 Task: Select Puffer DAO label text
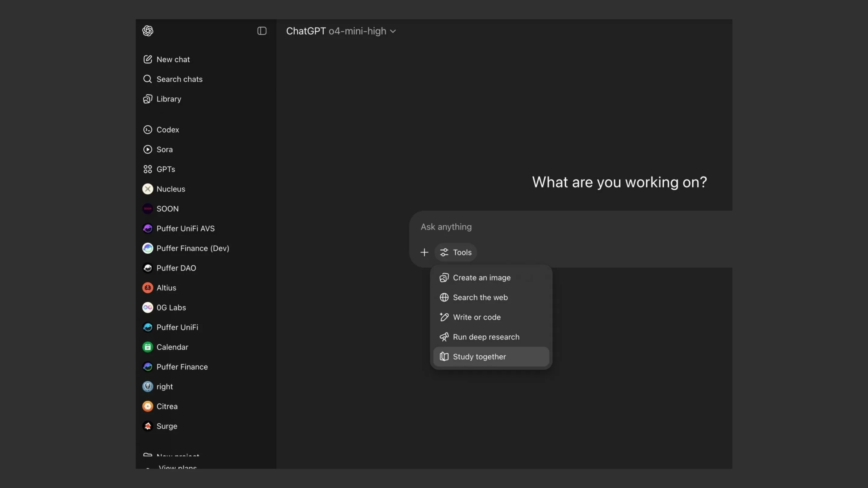176,268
